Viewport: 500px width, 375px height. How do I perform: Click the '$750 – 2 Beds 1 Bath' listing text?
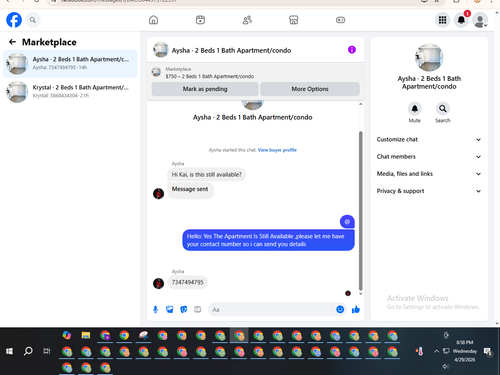pyautogui.click(x=210, y=76)
